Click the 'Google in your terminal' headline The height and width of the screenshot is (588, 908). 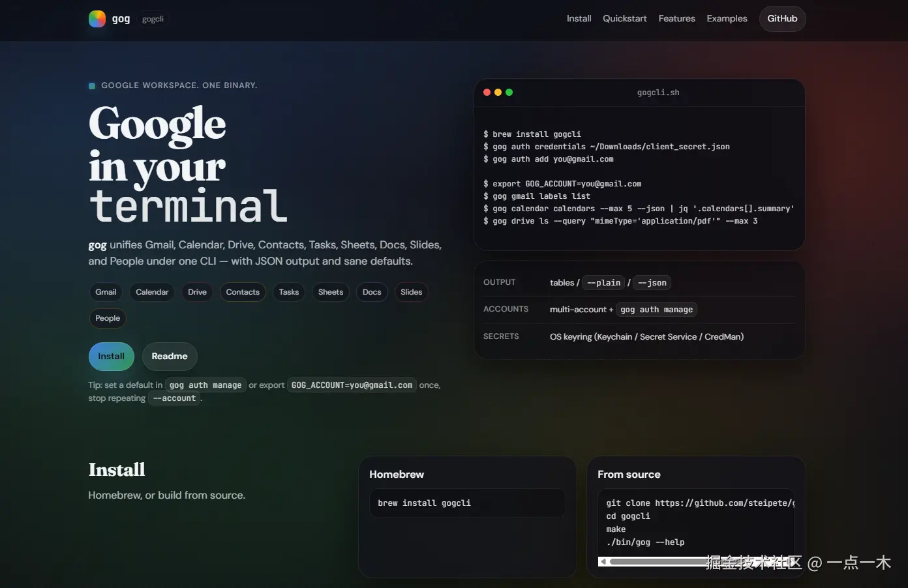(x=188, y=164)
